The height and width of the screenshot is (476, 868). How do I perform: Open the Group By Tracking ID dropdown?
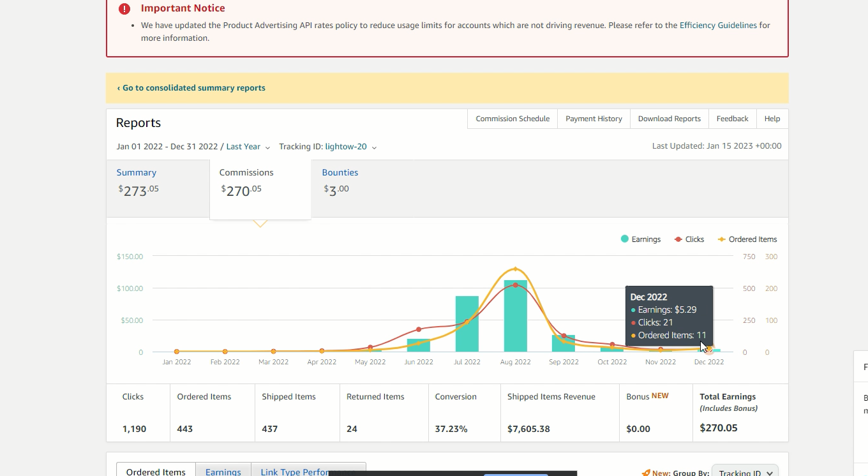(745, 472)
